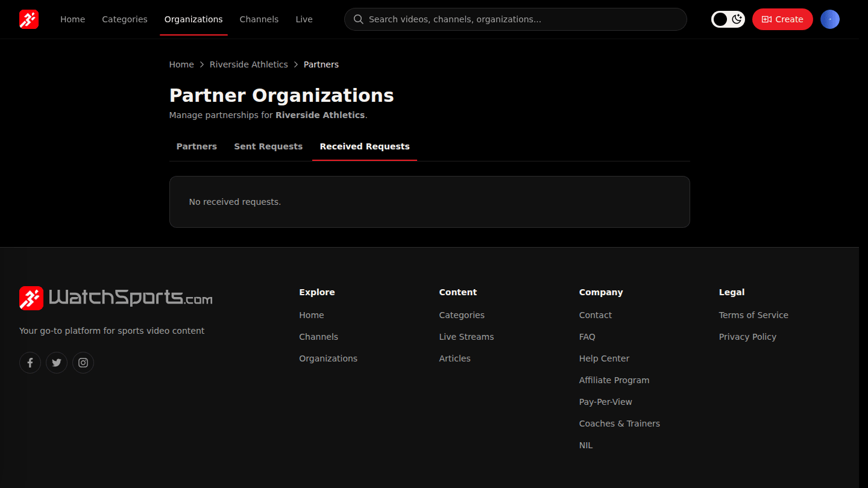
Task: Click the Content footer column heading
Action: coord(458,292)
